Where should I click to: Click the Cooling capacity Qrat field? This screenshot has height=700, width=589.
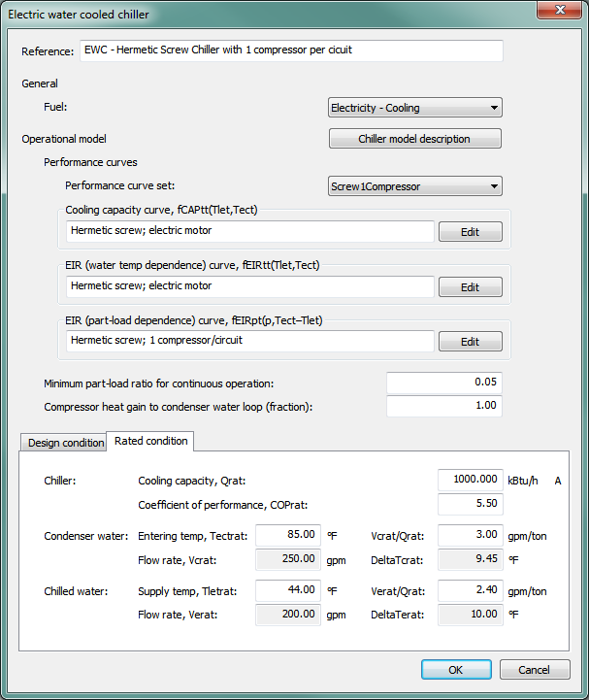click(x=470, y=480)
